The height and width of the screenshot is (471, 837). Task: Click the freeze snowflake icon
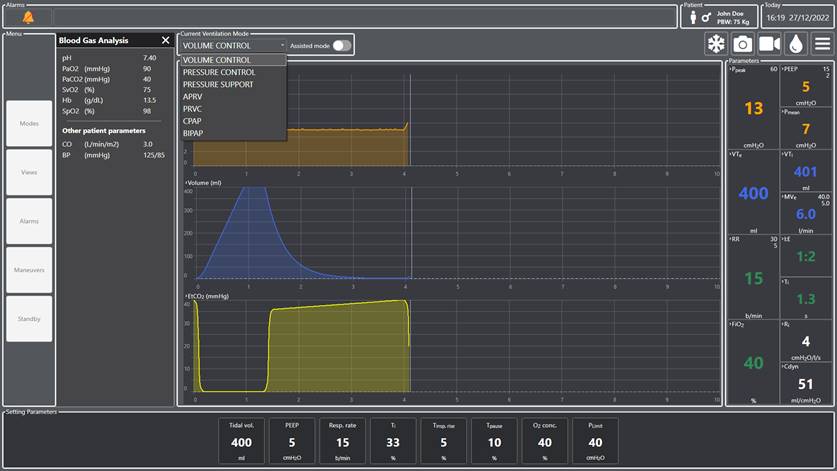coord(716,44)
